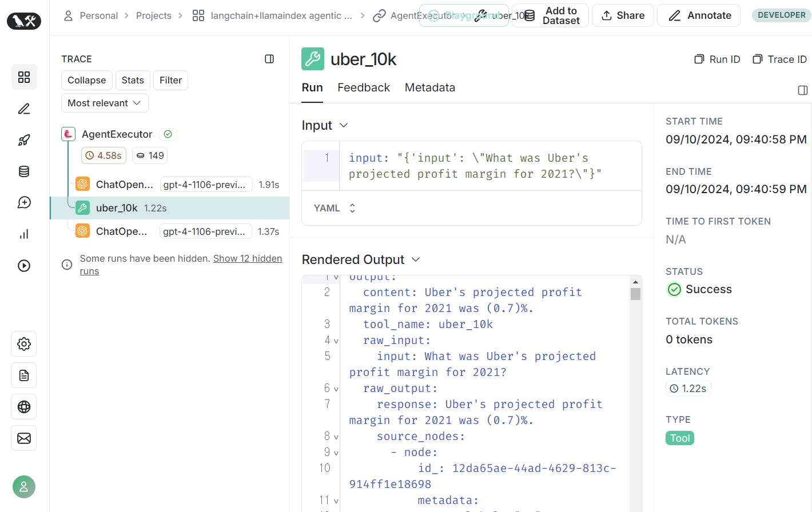Select the AgentExecutor row in trace tree
This screenshot has height=512, width=812.
pos(170,134)
